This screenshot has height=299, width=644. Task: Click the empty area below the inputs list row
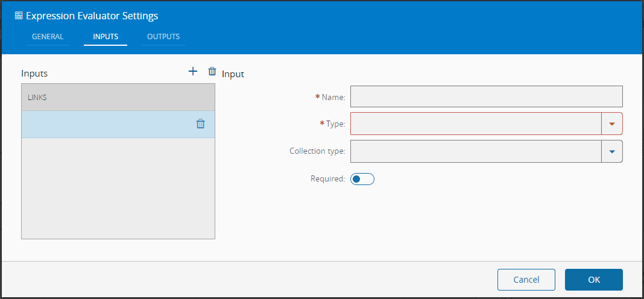pos(118,188)
